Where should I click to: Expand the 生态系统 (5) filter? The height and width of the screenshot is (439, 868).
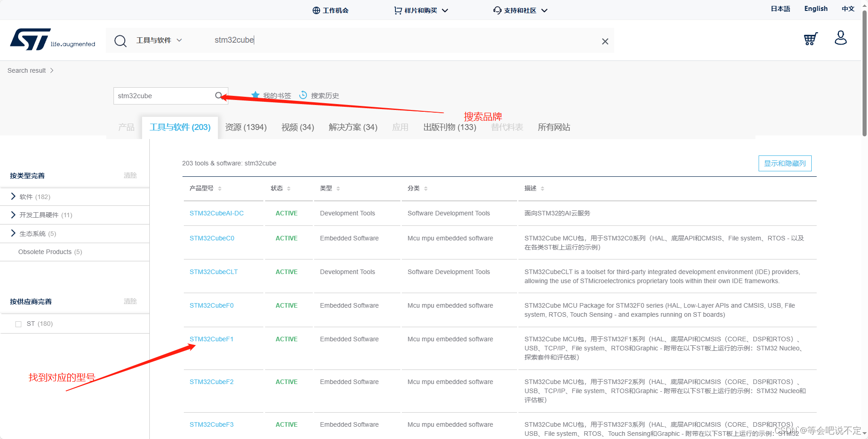click(13, 233)
